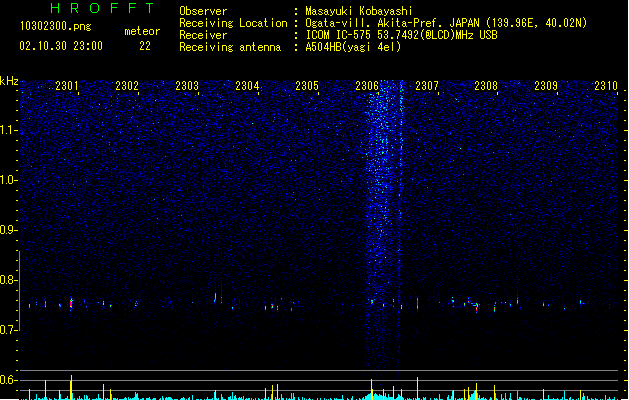629x400 pixels.
Task: Click the meteor label
Action: click(142, 31)
